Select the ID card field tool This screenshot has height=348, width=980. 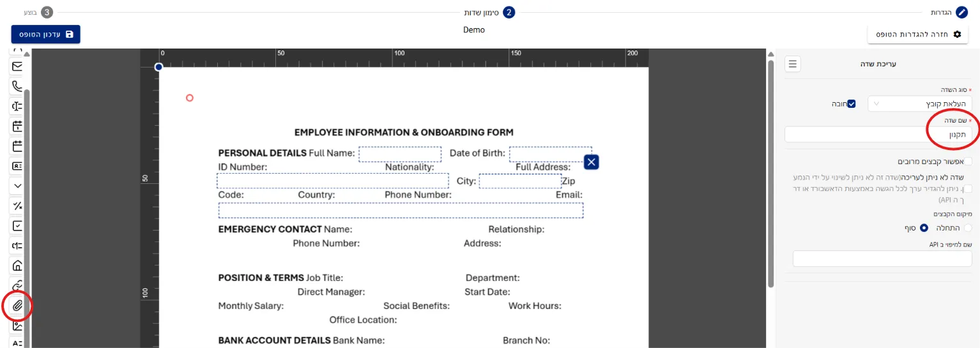coord(17,166)
